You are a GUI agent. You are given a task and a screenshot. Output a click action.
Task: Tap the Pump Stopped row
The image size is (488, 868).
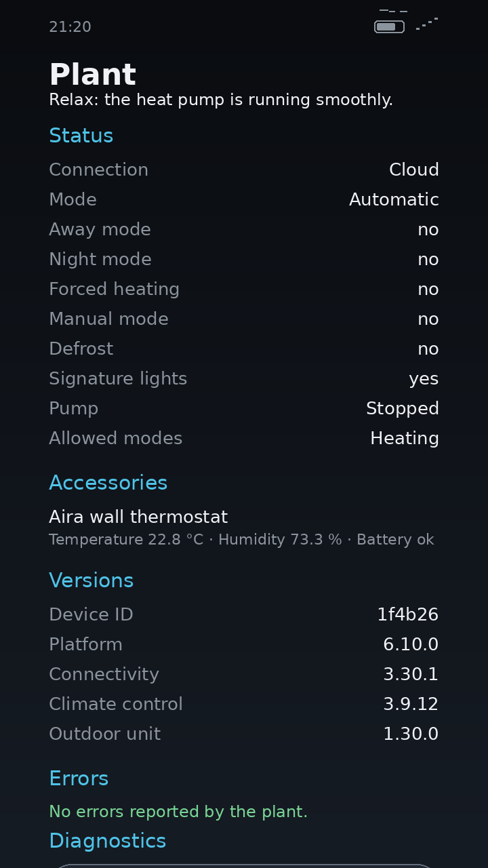click(x=244, y=408)
